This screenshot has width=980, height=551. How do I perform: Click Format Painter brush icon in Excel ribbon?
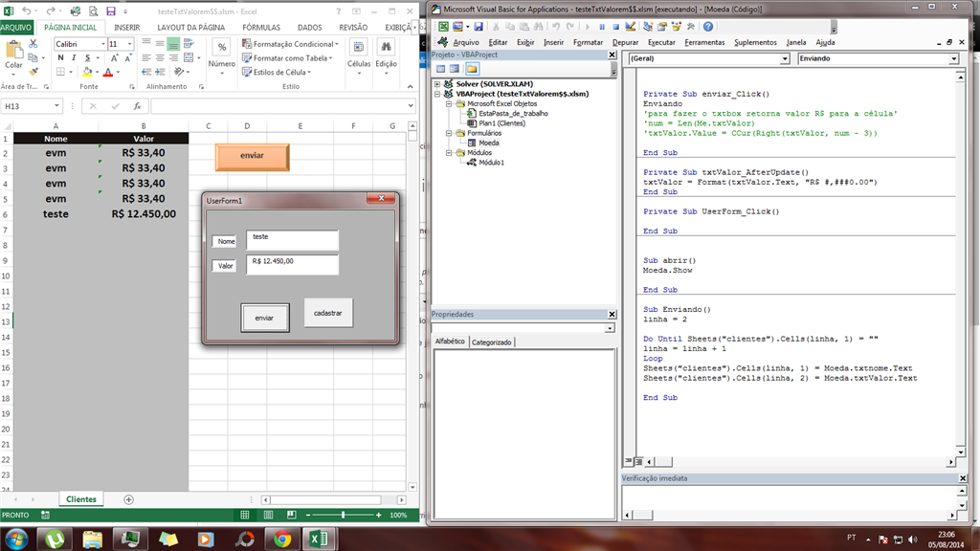(33, 71)
